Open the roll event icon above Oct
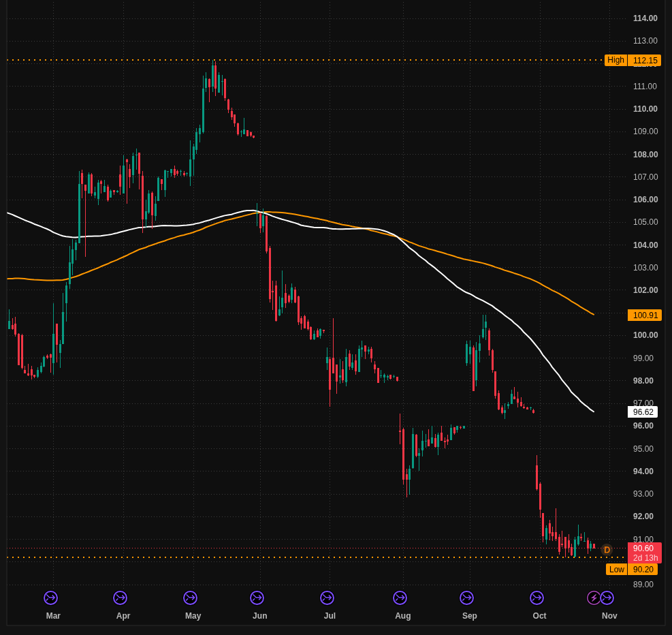Viewport: 672px width, 635px height. pyautogui.click(x=537, y=598)
